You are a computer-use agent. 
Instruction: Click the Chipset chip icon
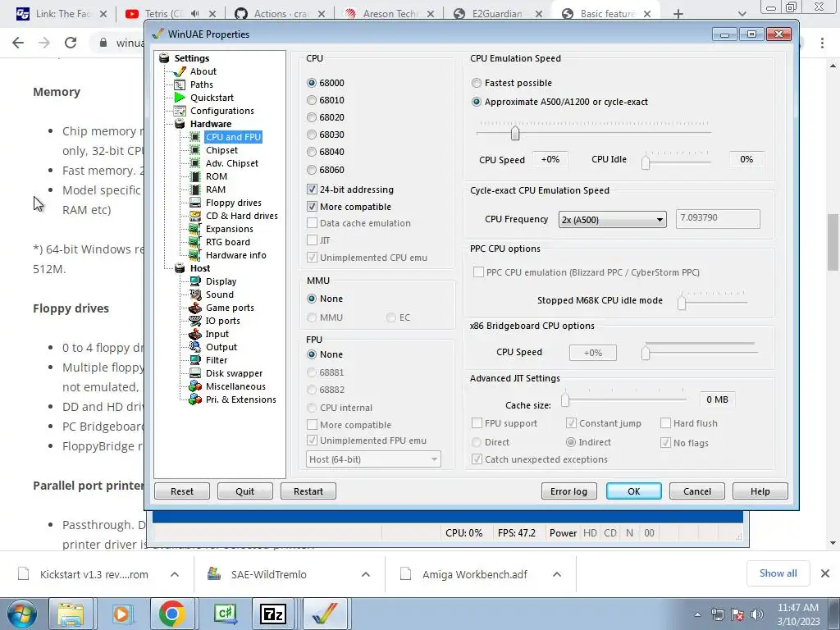click(195, 150)
